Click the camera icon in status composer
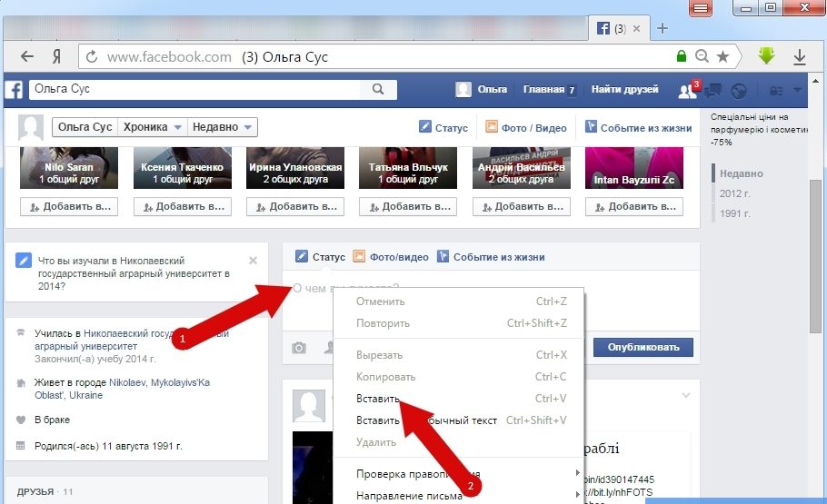Screen dimensions: 827x504 pyautogui.click(x=299, y=348)
